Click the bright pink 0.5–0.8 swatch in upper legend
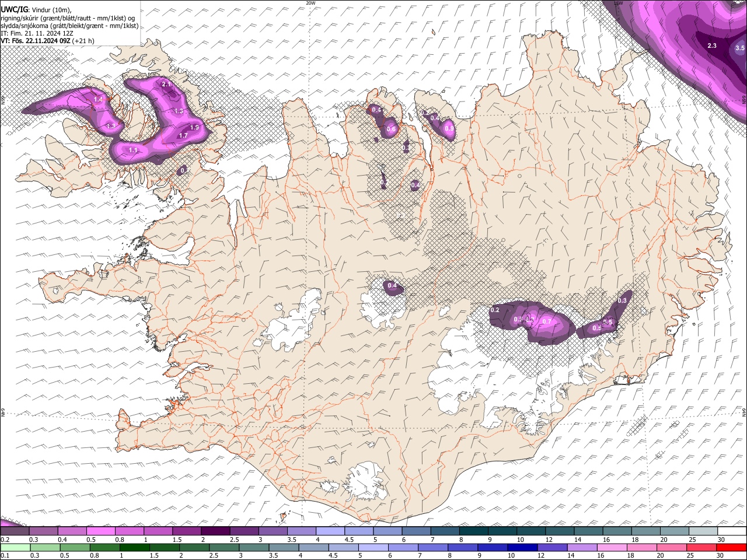Viewport: 747px width, 560px height. (100, 531)
